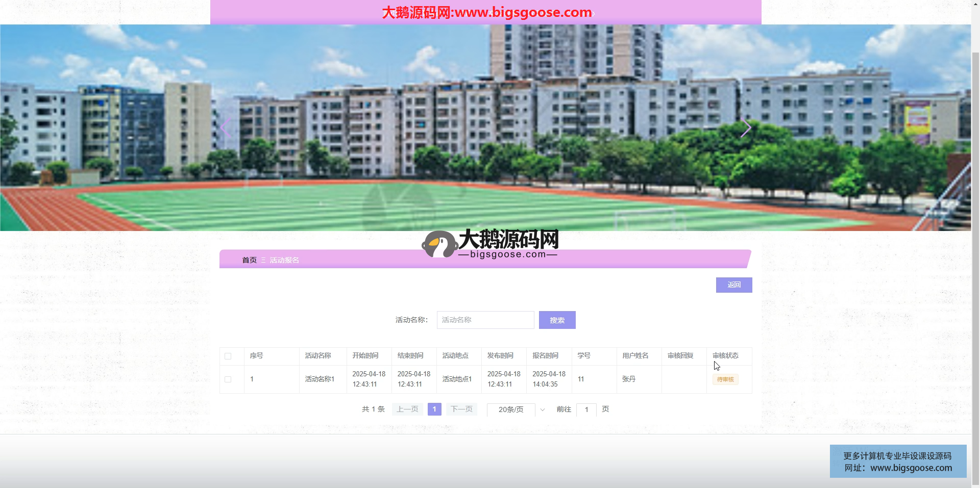Toggle the select-all checkbox in table header
Image resolution: width=980 pixels, height=488 pixels.
tap(228, 356)
